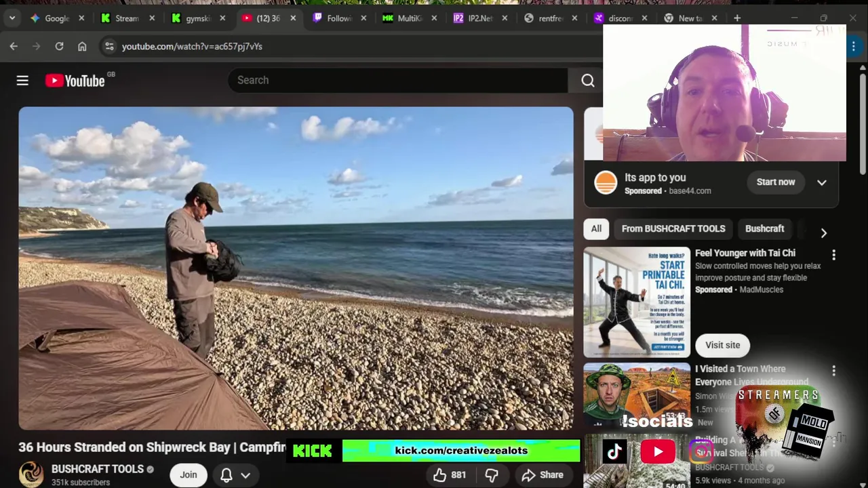Image resolution: width=868 pixels, height=488 pixels.
Task: Expand the notification options chevron
Action: [x=245, y=476]
